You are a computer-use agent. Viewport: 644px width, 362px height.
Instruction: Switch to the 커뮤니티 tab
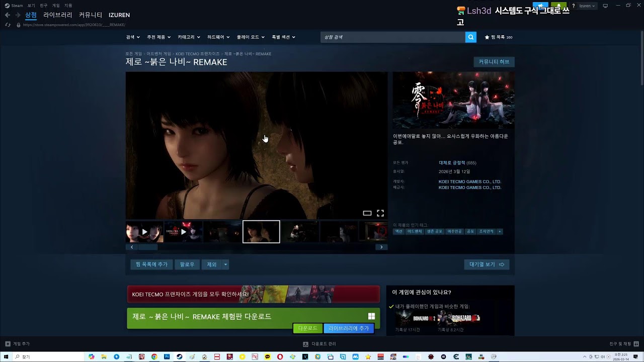pos(91,15)
